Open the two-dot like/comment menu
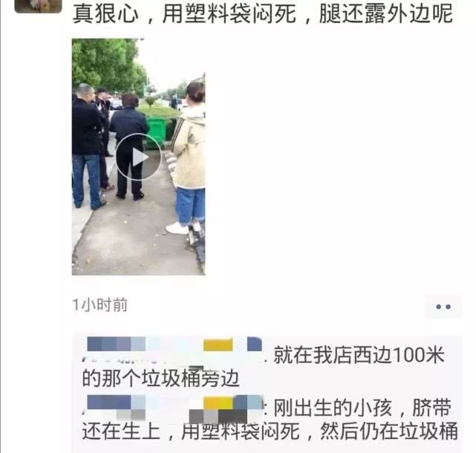476x453 pixels. coord(443,307)
